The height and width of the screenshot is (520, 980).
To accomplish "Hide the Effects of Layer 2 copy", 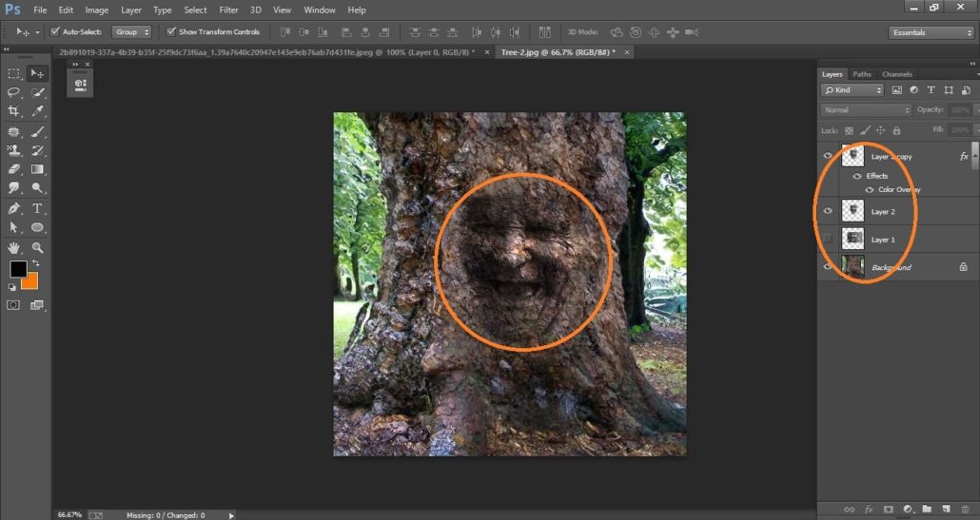I will [x=857, y=176].
